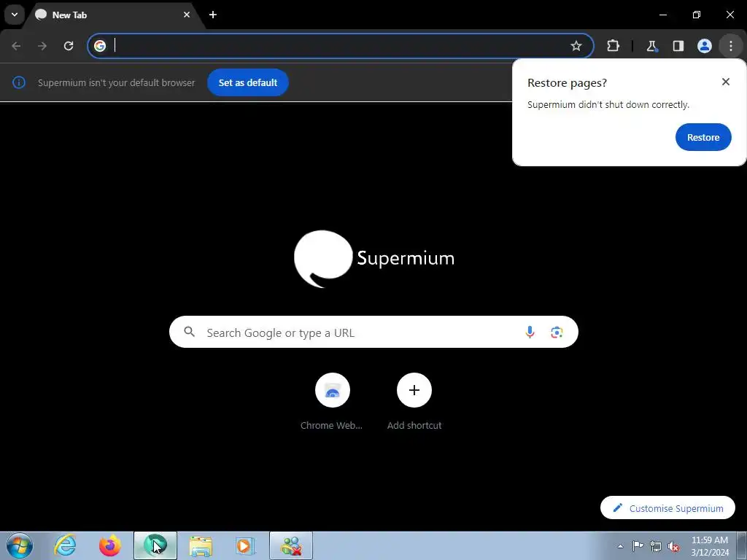Go forward with the forward arrow
Viewport: 747px width, 560px height.
point(42,46)
